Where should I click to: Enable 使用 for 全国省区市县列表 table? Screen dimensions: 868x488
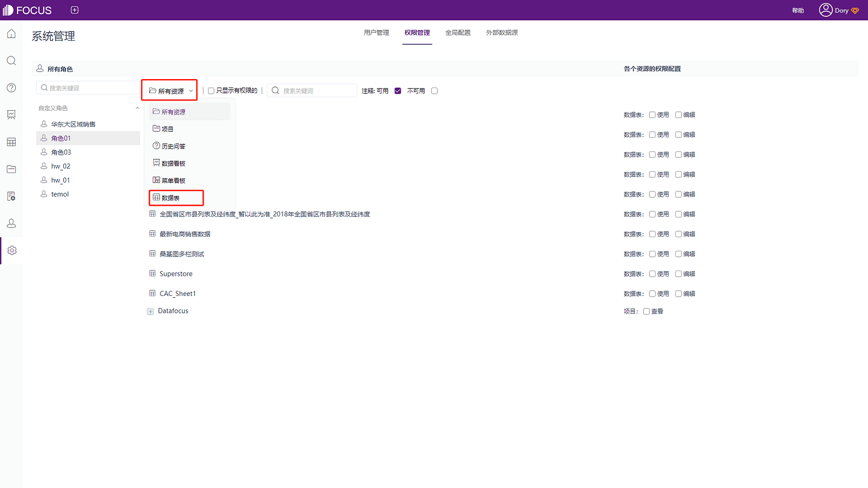(652, 214)
